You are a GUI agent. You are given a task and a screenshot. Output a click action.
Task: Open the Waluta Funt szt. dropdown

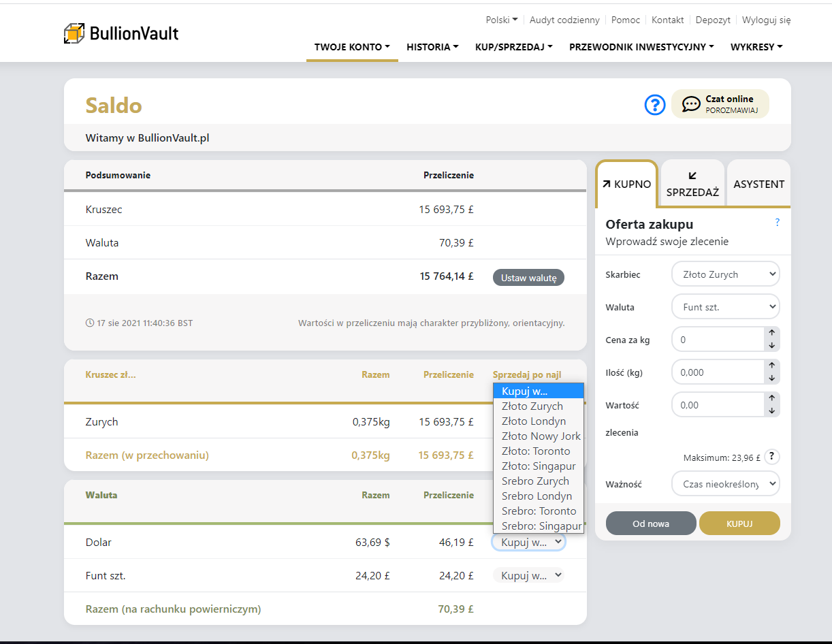pyautogui.click(x=725, y=307)
